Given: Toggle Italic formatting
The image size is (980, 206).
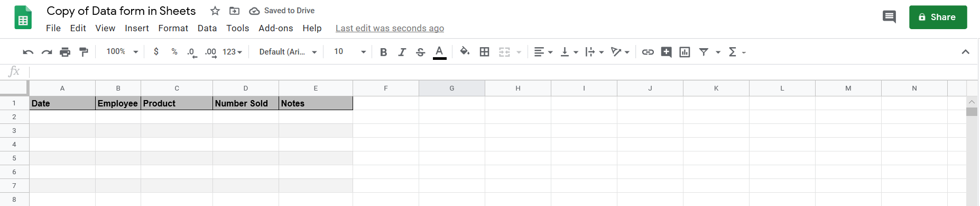Looking at the screenshot, I should (x=402, y=52).
